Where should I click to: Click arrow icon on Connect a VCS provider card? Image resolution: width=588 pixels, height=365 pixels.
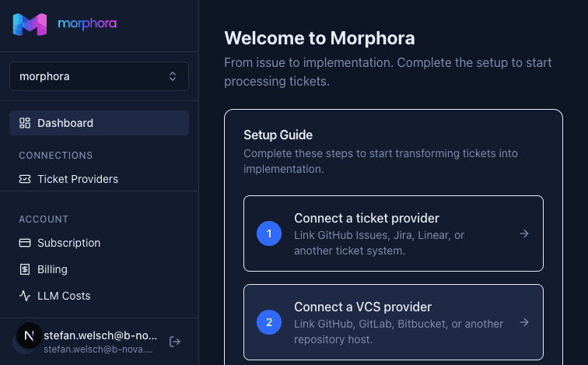[x=524, y=322]
